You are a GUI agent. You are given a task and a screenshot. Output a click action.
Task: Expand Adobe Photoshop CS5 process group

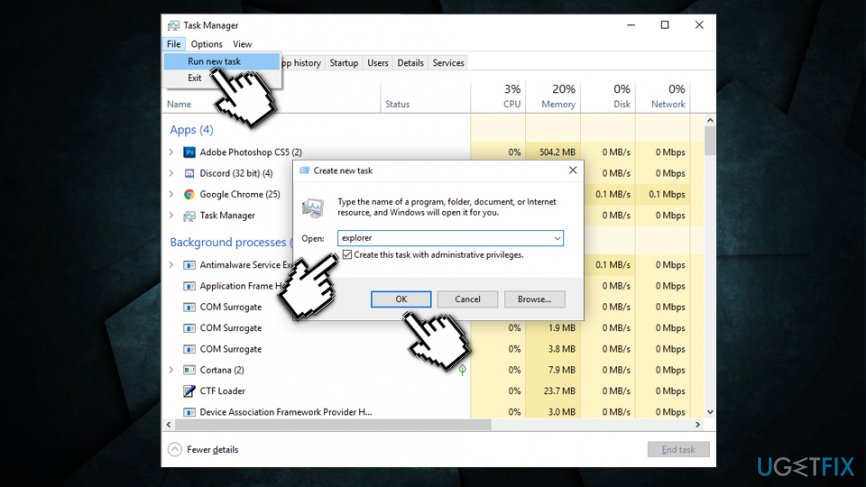click(x=171, y=152)
